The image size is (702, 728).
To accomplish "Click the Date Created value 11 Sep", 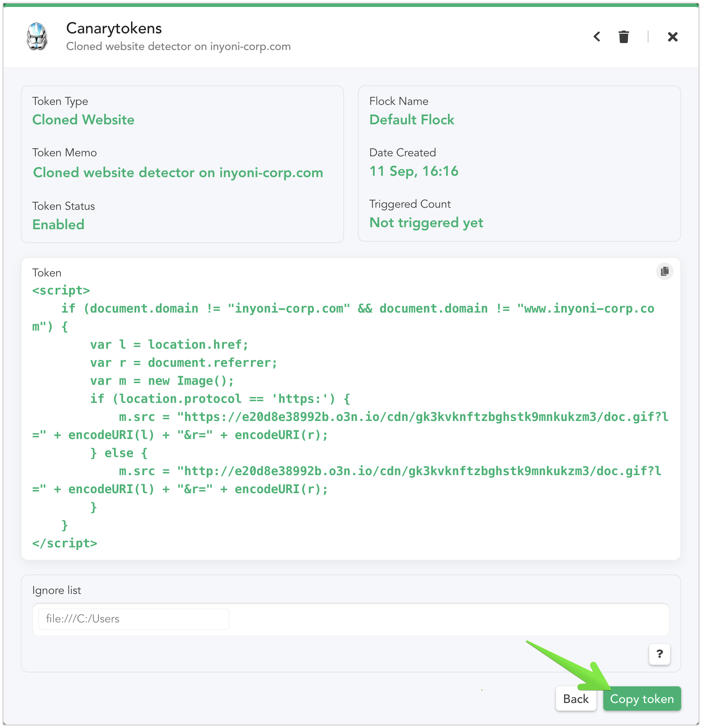I will click(414, 171).
